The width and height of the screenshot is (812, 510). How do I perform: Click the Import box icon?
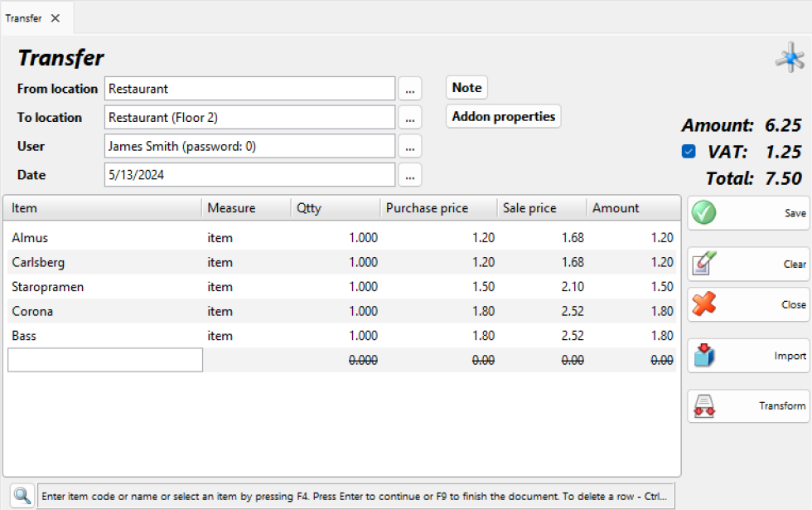click(x=703, y=355)
